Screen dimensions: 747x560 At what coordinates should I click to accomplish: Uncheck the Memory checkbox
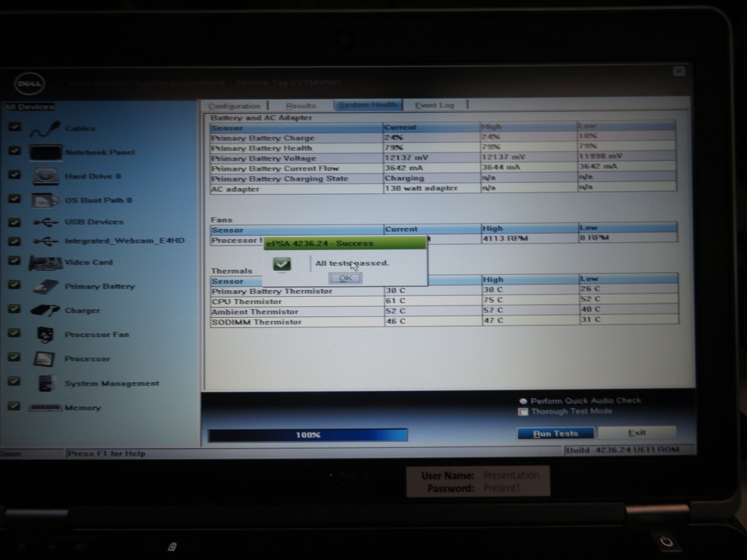click(15, 406)
